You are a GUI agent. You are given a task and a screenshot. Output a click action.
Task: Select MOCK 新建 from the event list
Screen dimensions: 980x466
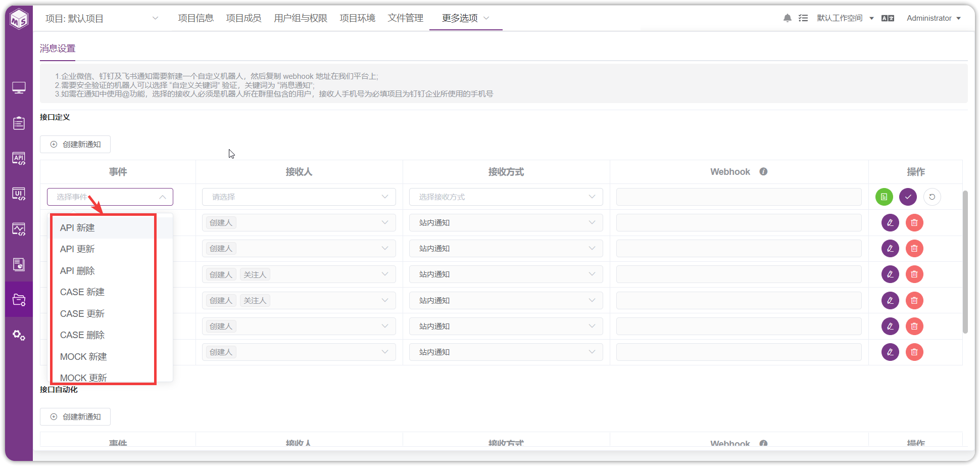pyautogui.click(x=110, y=356)
